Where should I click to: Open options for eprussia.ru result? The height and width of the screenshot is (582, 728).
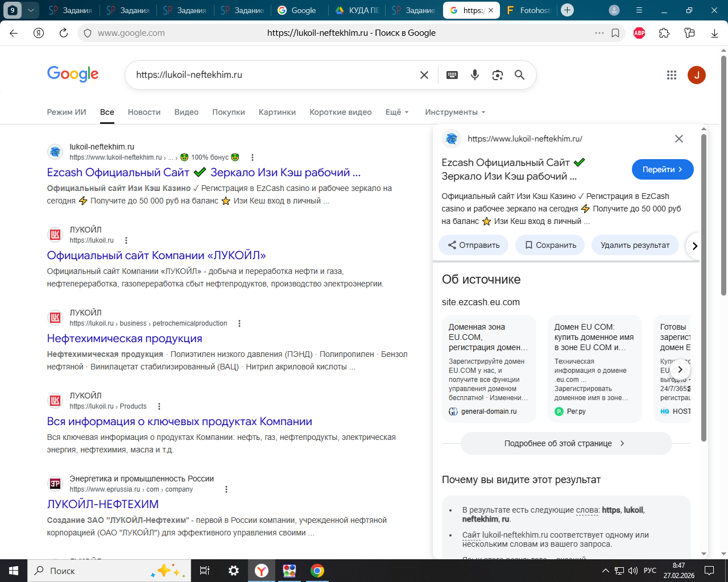226,489
